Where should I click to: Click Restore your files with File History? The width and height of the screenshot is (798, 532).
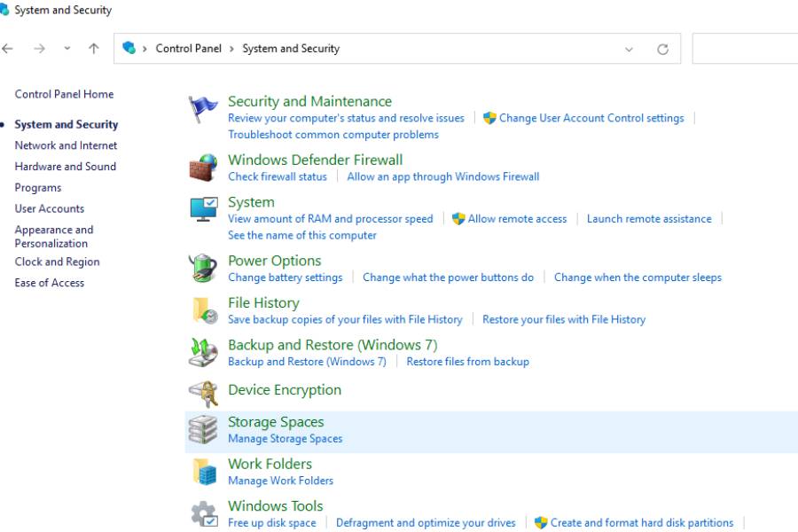click(x=564, y=320)
